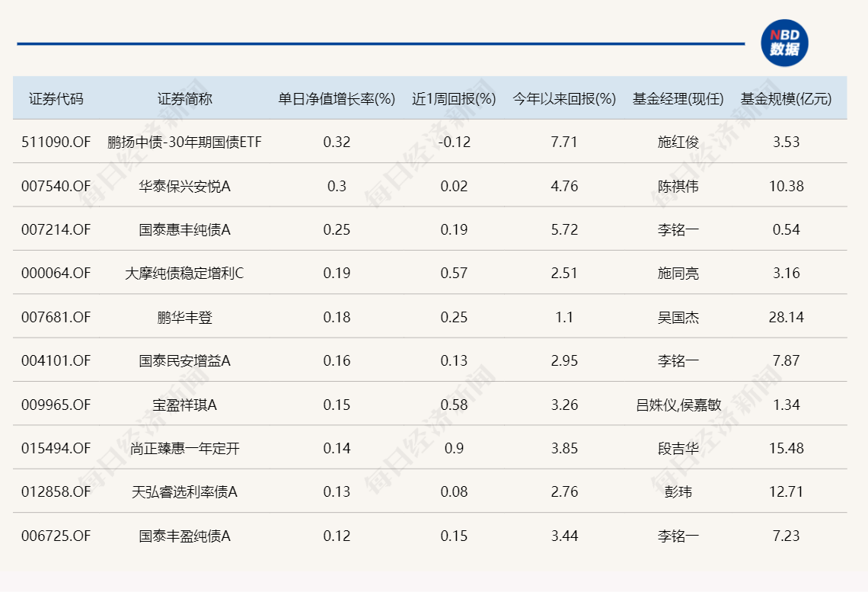Select fund name 大摩纯债稳定增利C
This screenshot has height=592, width=868.
[184, 273]
